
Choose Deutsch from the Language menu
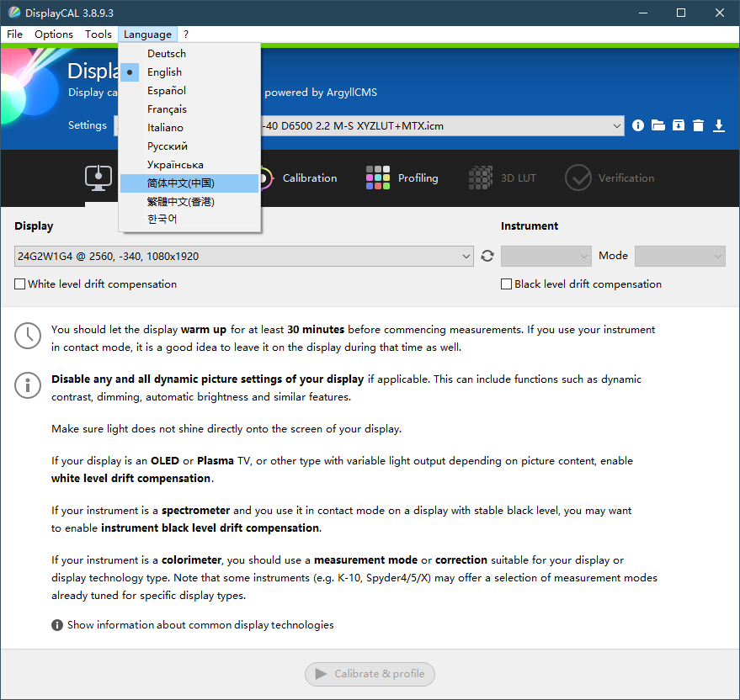click(189, 54)
